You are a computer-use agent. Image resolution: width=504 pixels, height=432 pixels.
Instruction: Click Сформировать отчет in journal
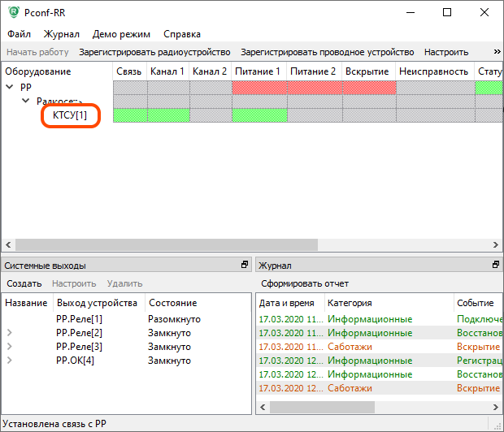pyautogui.click(x=304, y=283)
